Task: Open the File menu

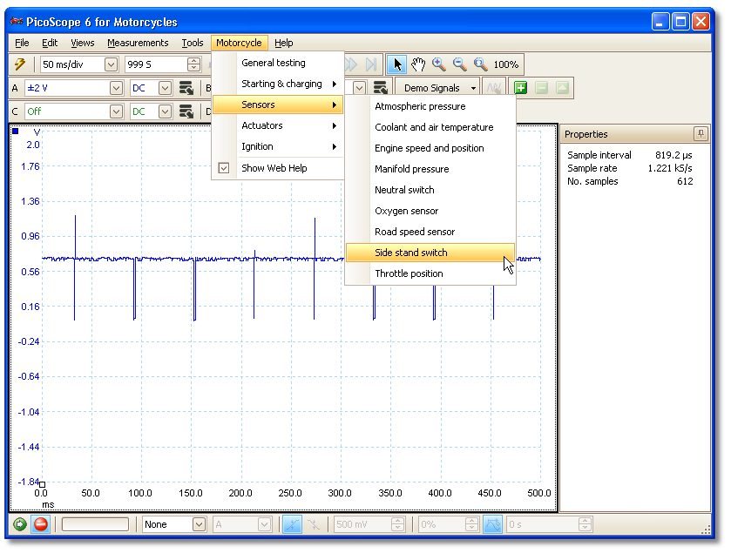Action: [x=22, y=43]
